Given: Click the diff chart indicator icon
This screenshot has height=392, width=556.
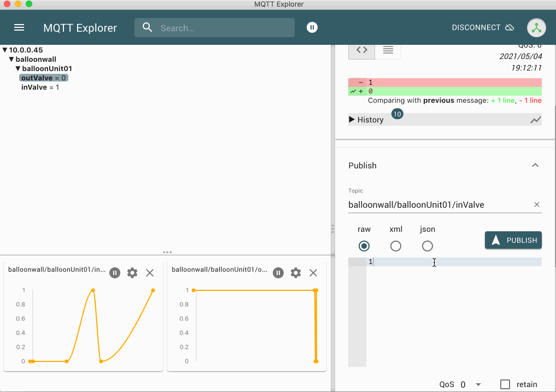Looking at the screenshot, I should [x=353, y=91].
